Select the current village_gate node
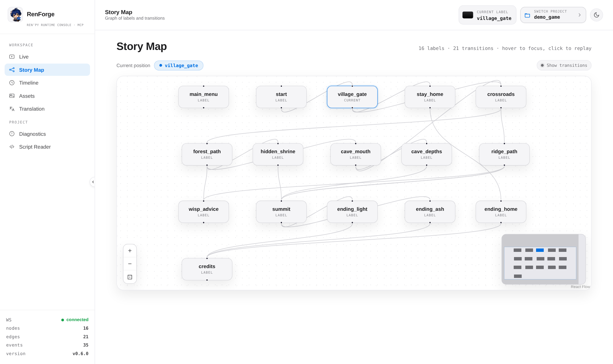 coord(352,97)
